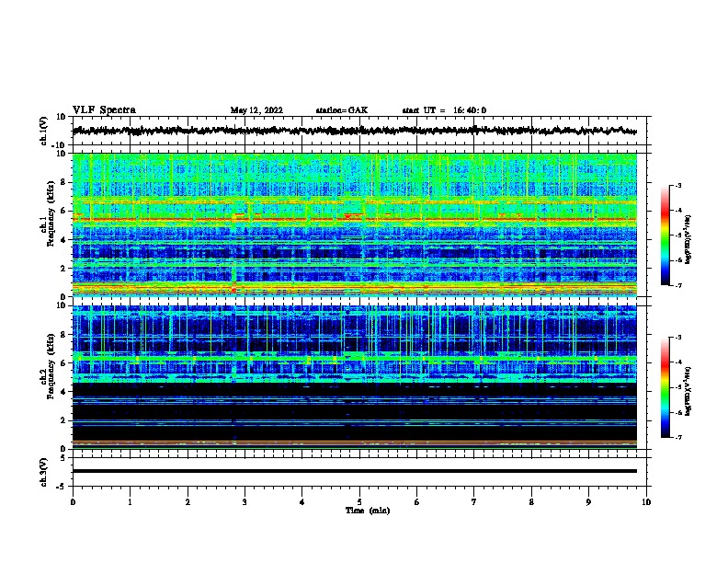Click the ch.1 "Frequency (kHz)" axis label

coord(51,213)
